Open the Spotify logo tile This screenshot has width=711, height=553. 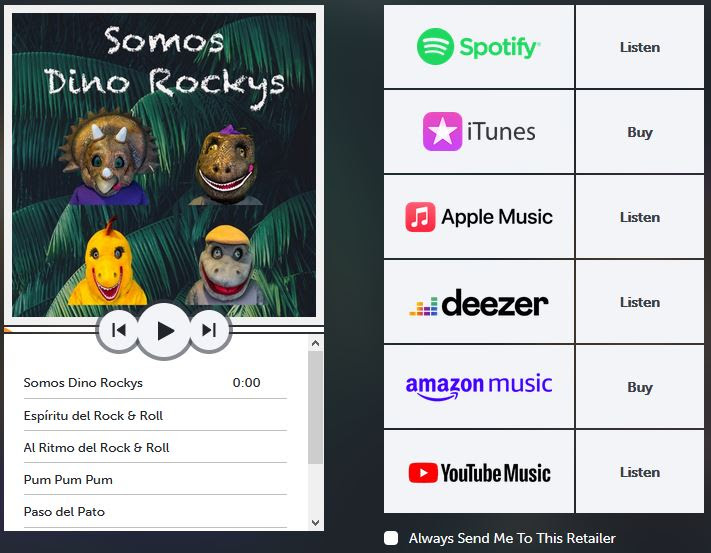479,47
